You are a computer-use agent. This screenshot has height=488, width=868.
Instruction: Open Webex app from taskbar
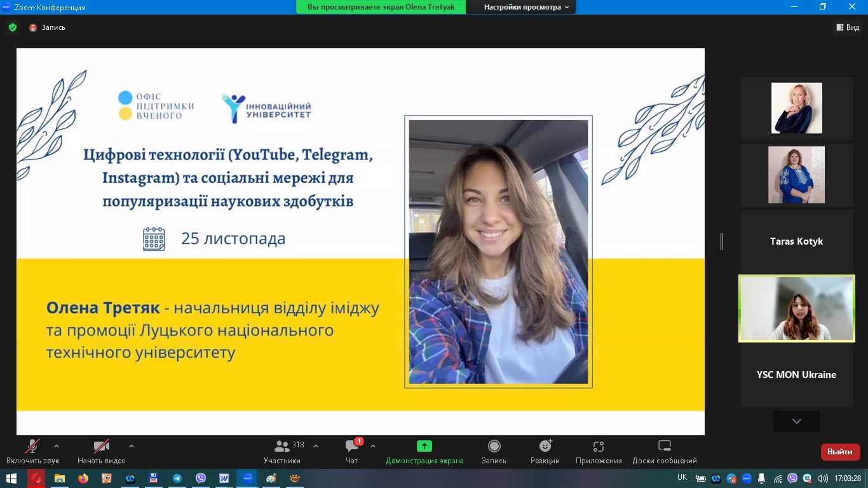pos(130,478)
